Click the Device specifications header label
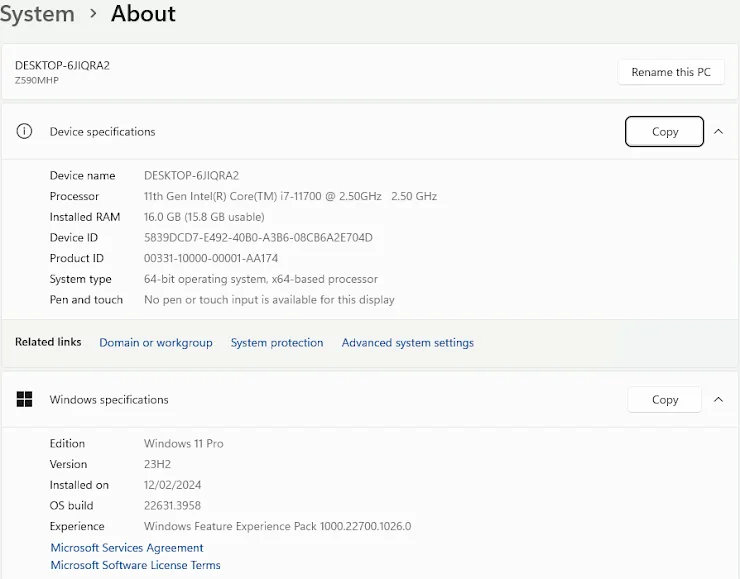This screenshot has width=740, height=579. click(102, 132)
